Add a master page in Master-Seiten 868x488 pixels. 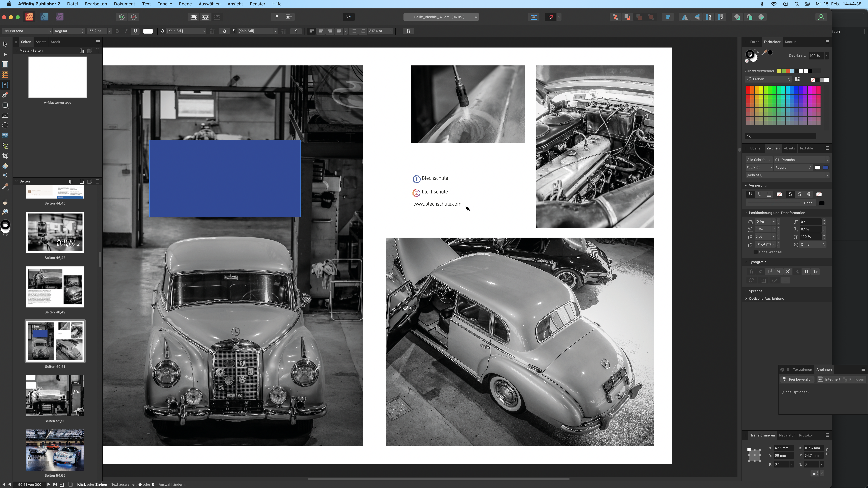(x=82, y=50)
